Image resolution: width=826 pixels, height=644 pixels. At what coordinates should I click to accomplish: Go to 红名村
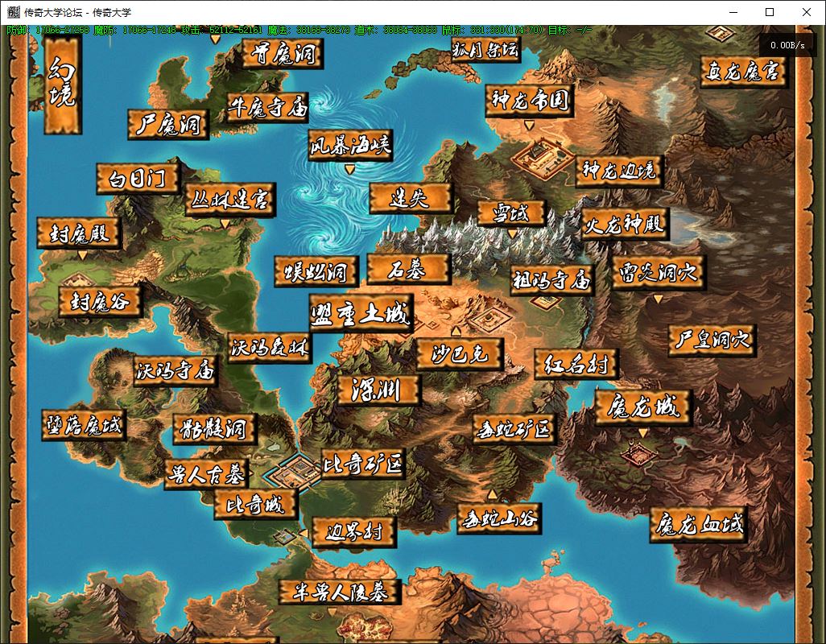pyautogui.click(x=576, y=364)
